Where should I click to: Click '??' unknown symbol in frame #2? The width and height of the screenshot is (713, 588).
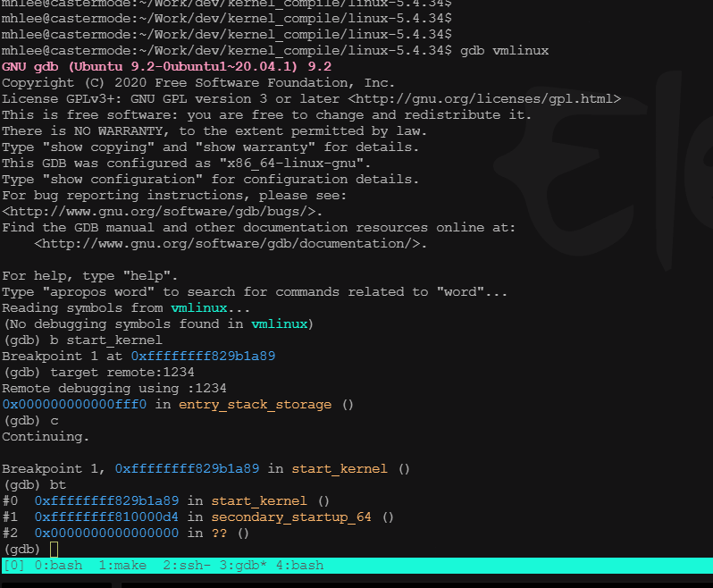tap(219, 533)
